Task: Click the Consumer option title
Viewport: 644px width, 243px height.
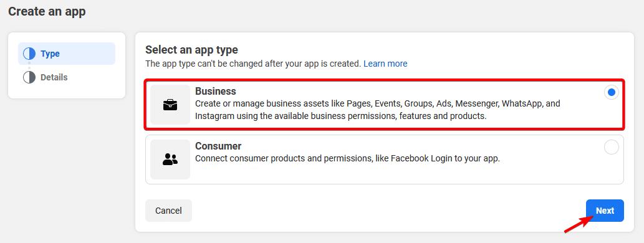Action: [218, 146]
